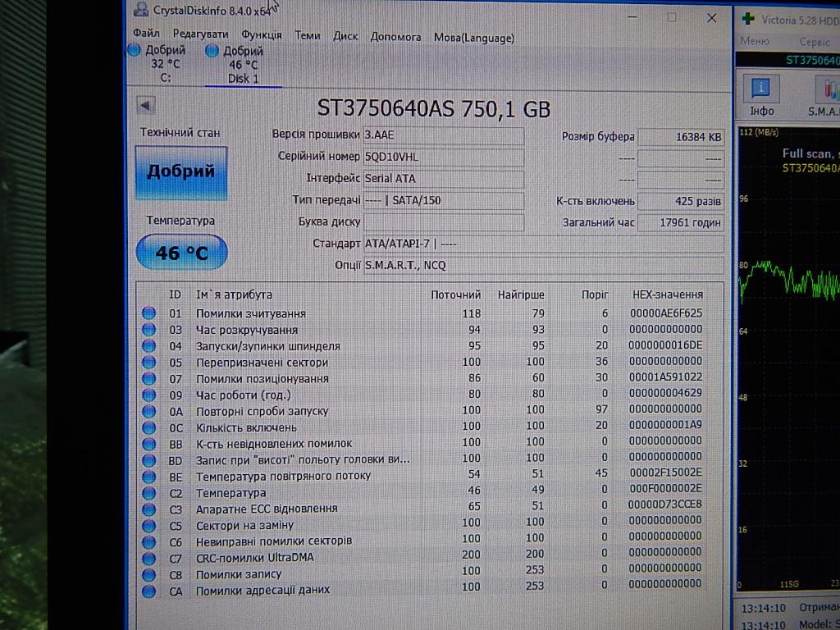Click status dot for CA Помилки адресації даних
This screenshot has height=630, width=840.
click(x=149, y=591)
